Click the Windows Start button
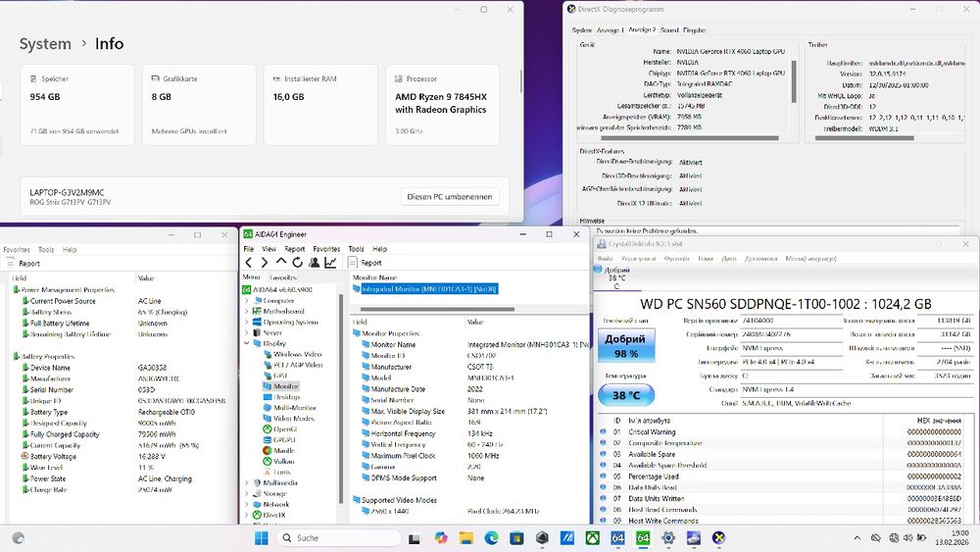The image size is (980, 552). [x=261, y=538]
